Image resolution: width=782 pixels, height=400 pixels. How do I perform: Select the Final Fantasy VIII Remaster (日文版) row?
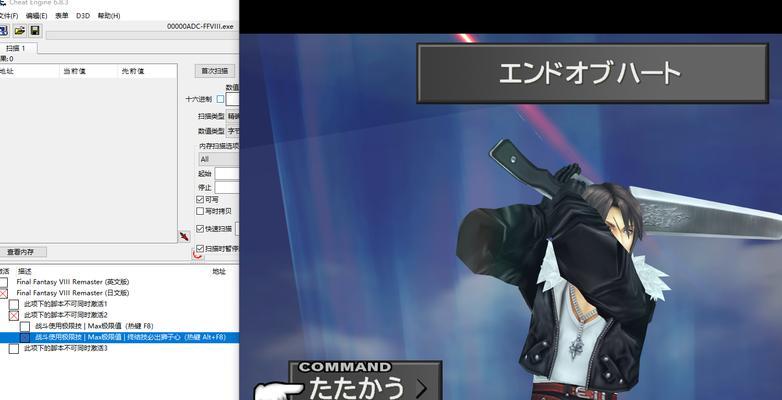tap(72, 293)
